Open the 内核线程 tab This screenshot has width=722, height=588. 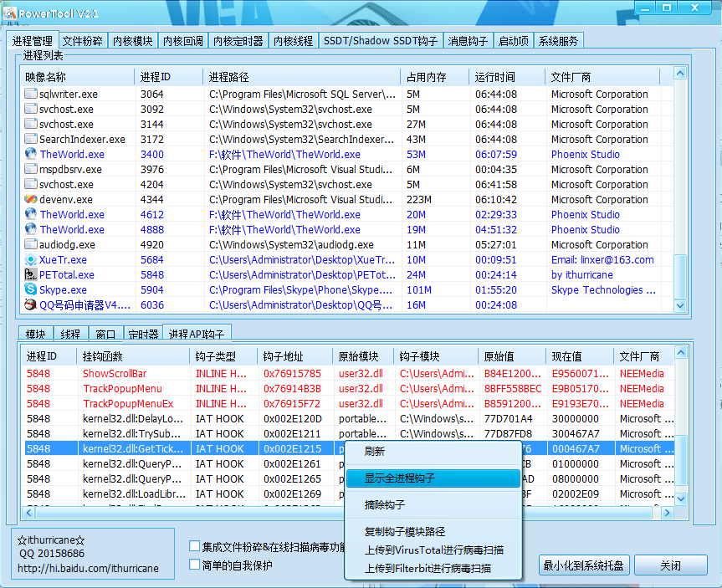tap(293, 41)
